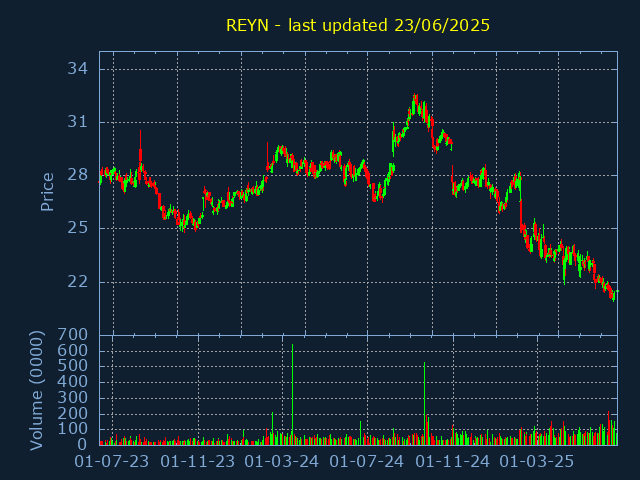This screenshot has height=480, width=640.
Task: Click the volume axis value 300
Action: (73, 398)
